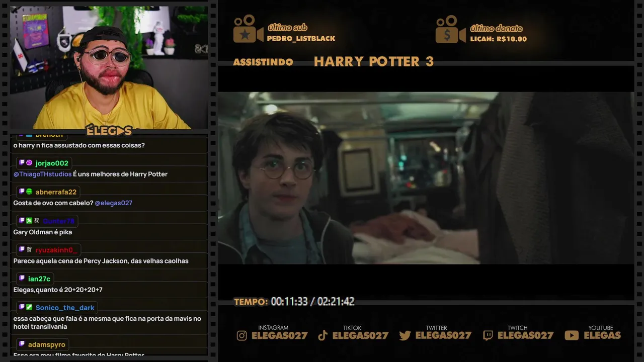
Task: Open the YouTube play logo icon
Action: [572, 335]
